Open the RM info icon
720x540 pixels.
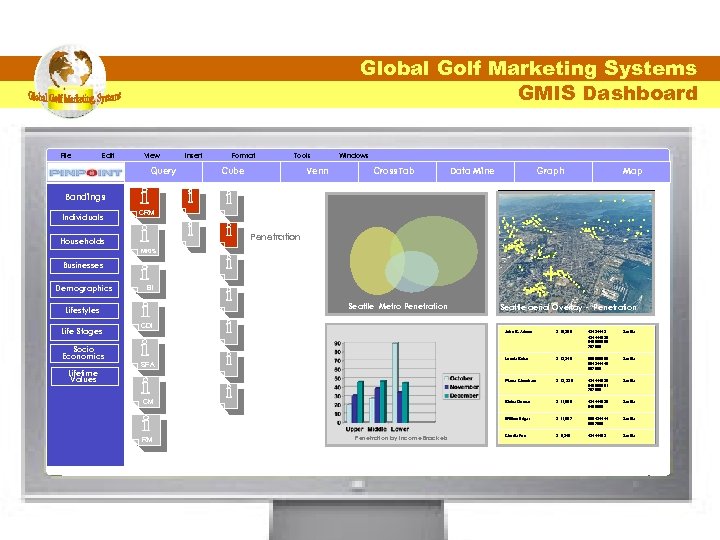pos(149,431)
